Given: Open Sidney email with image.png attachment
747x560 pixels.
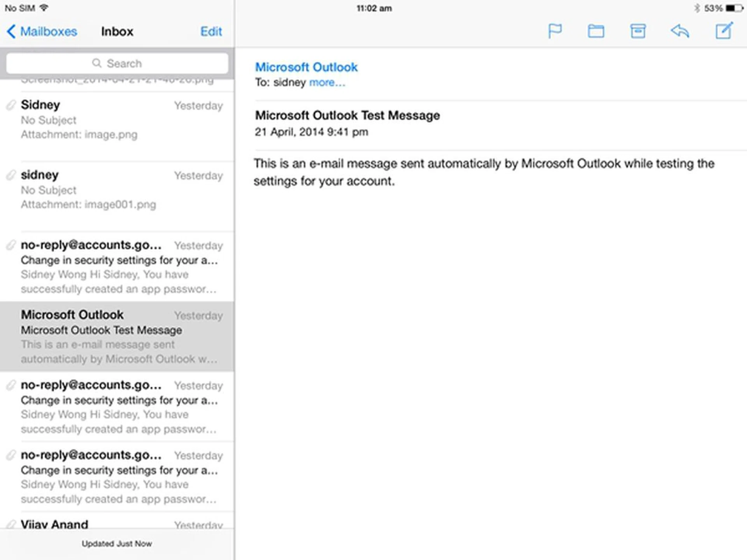Looking at the screenshot, I should (117, 121).
